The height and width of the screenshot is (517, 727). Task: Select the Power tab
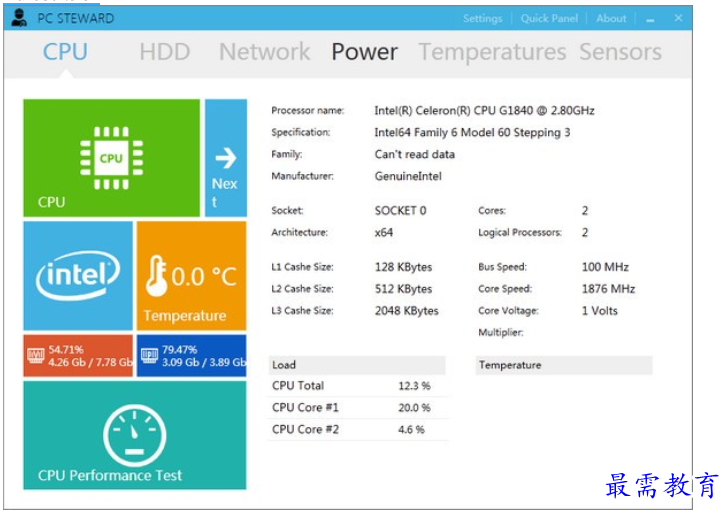pyautogui.click(x=364, y=51)
